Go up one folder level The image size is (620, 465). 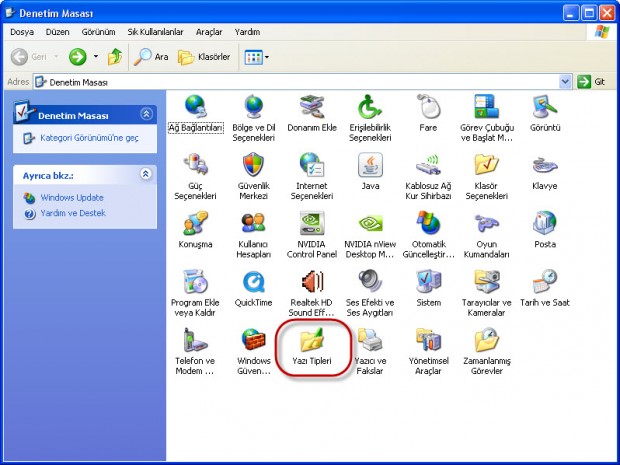tap(115, 57)
